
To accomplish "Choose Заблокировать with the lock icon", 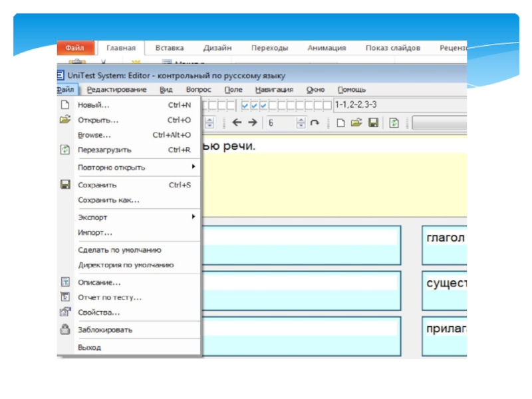I will point(105,329).
